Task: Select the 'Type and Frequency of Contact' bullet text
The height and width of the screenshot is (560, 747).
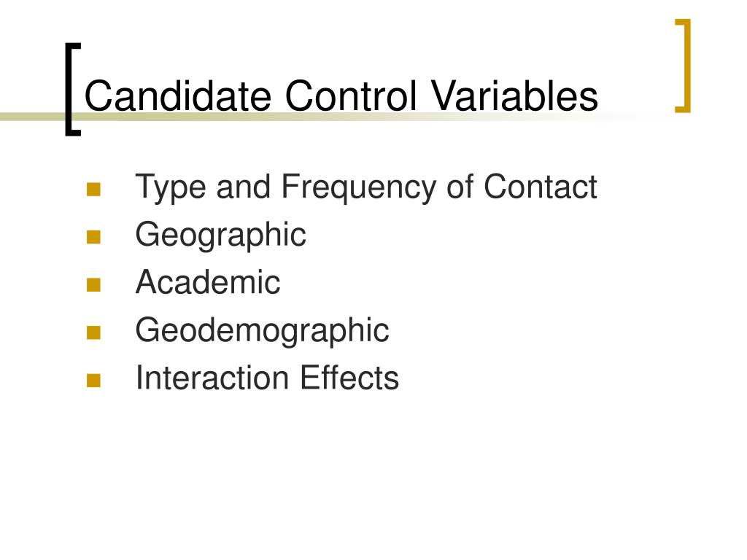Action: (366, 187)
